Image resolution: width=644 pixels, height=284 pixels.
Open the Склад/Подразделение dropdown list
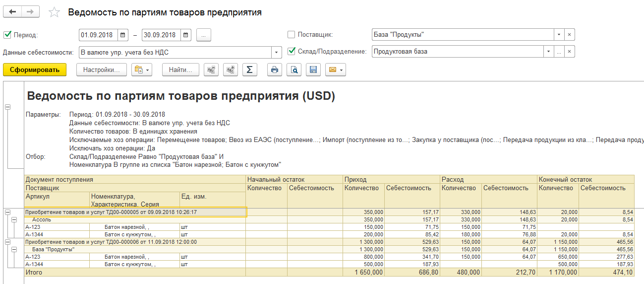[549, 52]
